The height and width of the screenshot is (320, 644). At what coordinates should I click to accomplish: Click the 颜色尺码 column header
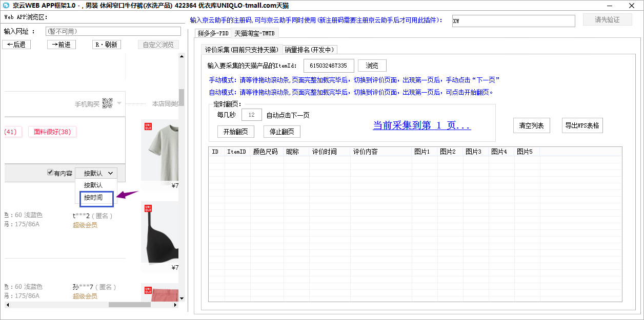(267, 152)
